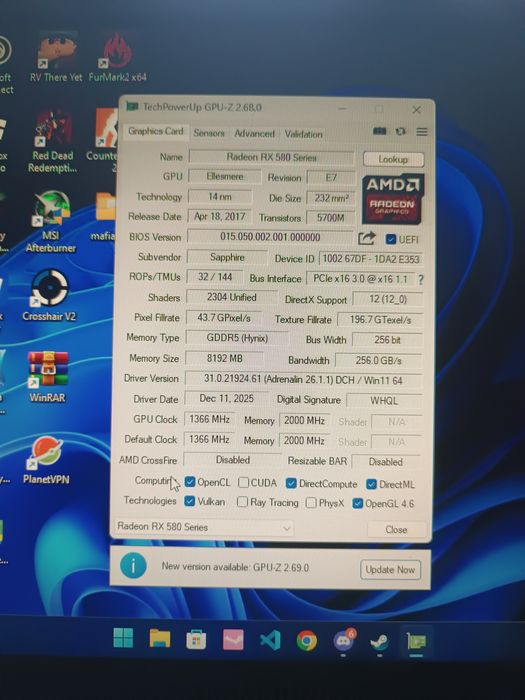525x700 pixels.
Task: Open Visual Studio Code from taskbar
Action: click(270, 640)
